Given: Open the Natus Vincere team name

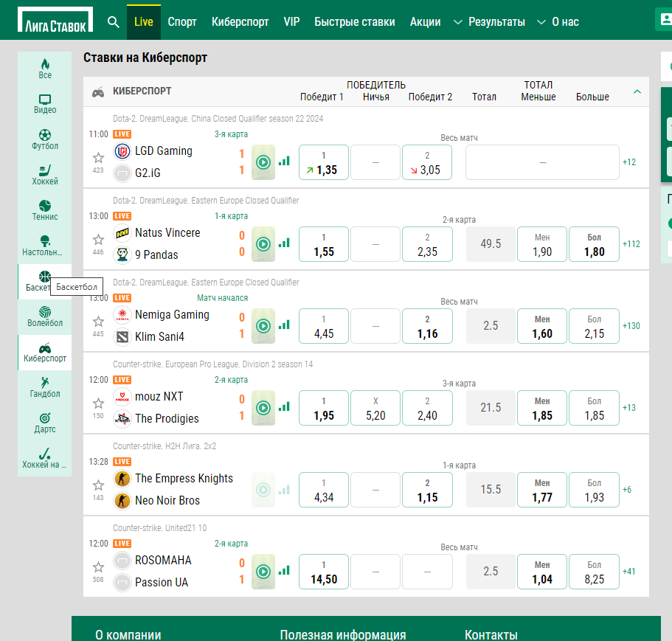Looking at the screenshot, I should [x=167, y=232].
